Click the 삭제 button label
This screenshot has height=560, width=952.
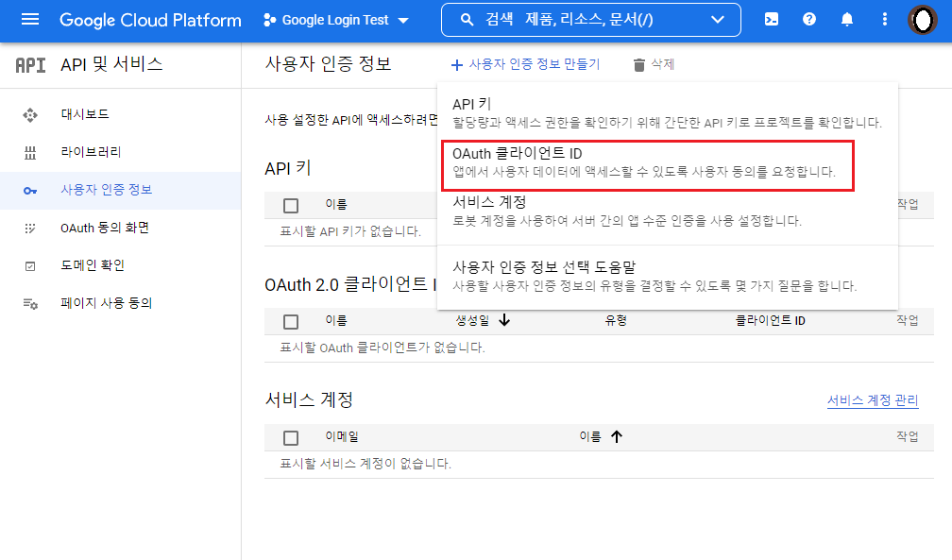(x=662, y=64)
